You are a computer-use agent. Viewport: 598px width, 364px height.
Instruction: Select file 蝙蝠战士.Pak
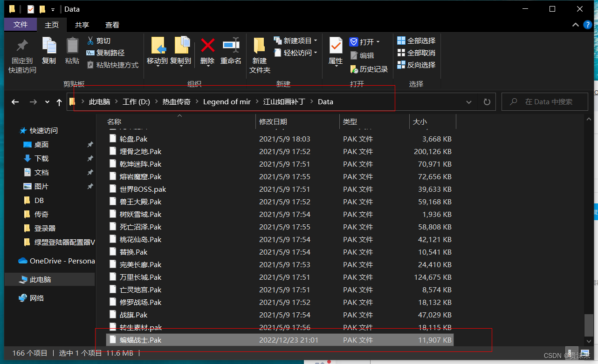click(x=280, y=340)
